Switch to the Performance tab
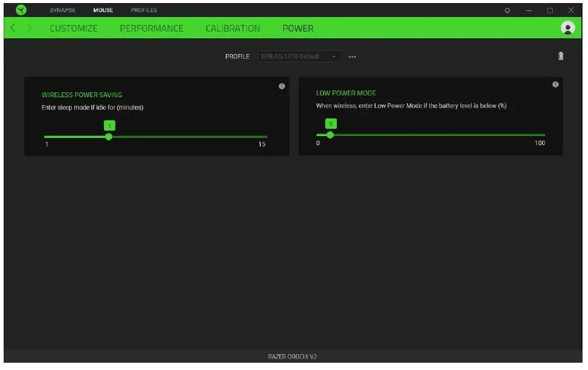588x370 pixels. click(151, 29)
